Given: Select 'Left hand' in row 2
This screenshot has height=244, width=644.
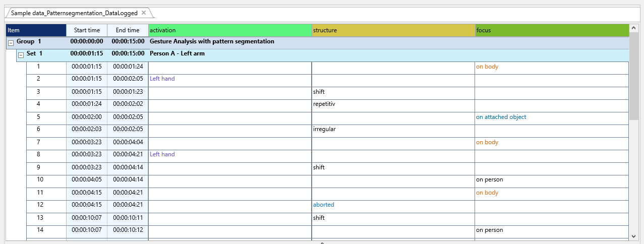Looking at the screenshot, I should [162, 79].
